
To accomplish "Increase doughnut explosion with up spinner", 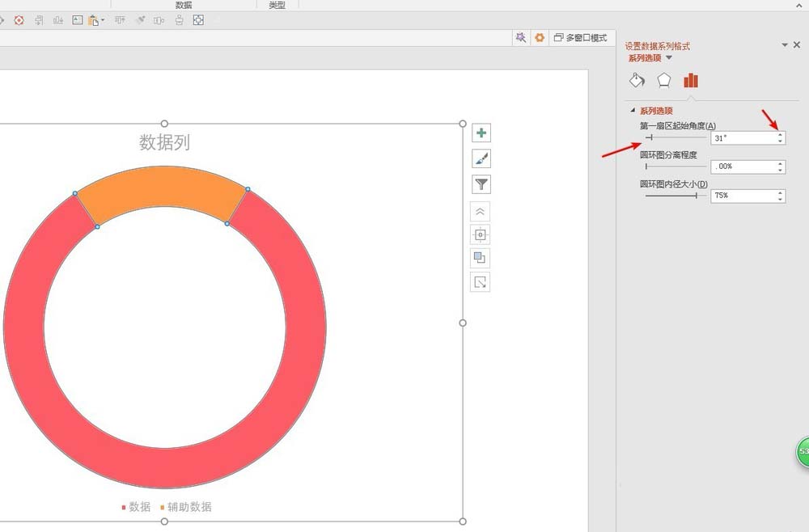I will [x=780, y=163].
